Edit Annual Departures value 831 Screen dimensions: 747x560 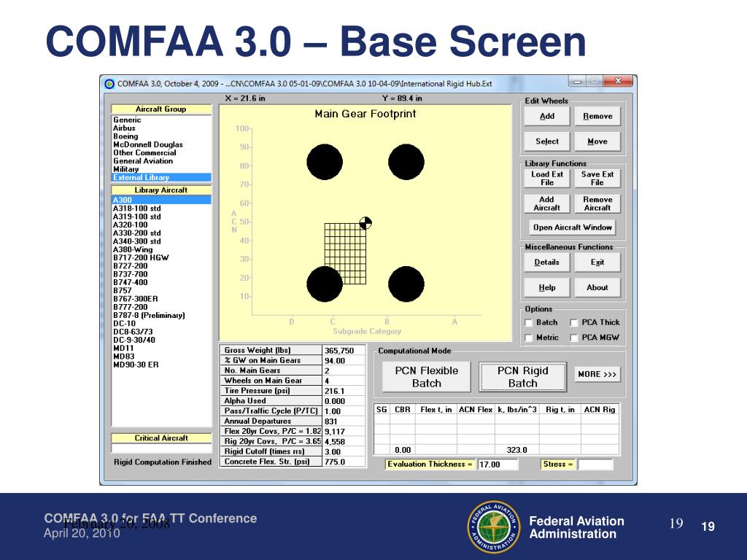[x=344, y=421]
